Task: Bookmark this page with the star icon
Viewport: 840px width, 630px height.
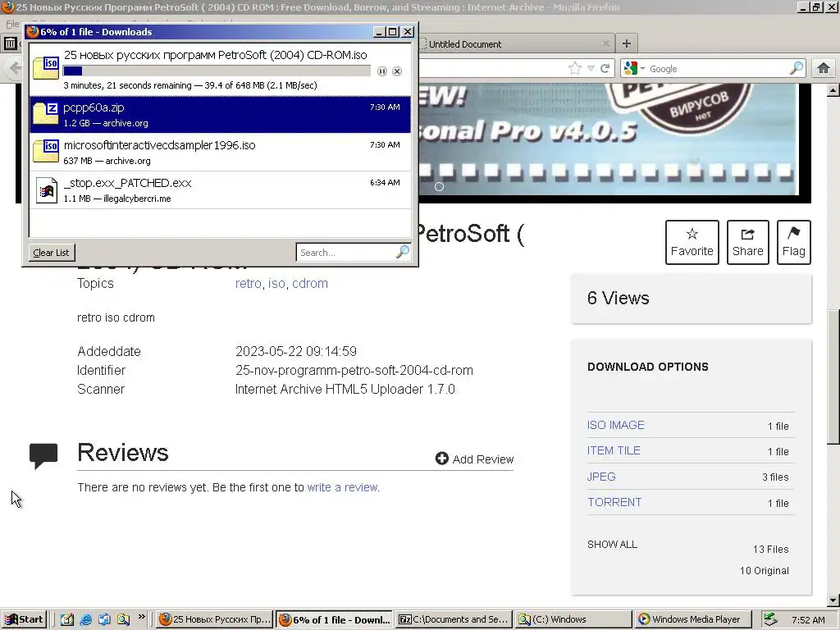Action: 575,68
